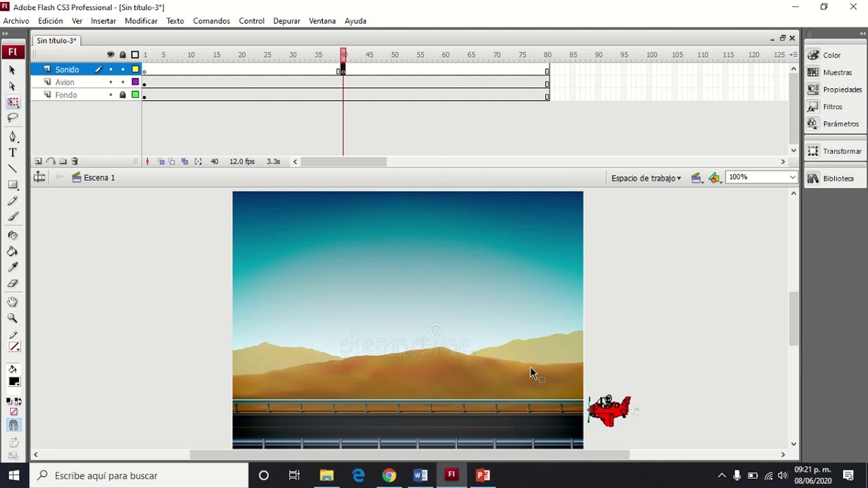This screenshot has width=868, height=488.
Task: Expand the 100% zoom level dropdown
Action: click(x=792, y=178)
